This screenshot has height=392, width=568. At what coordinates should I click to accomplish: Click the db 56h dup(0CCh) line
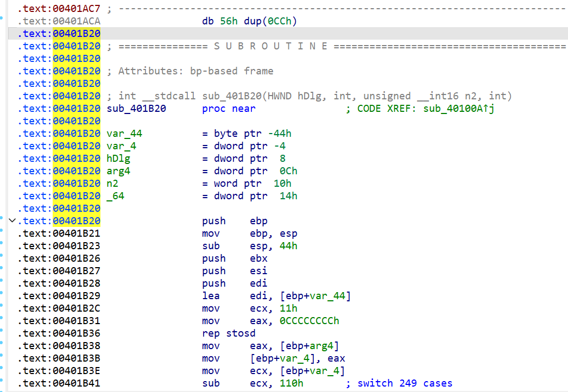pos(249,21)
